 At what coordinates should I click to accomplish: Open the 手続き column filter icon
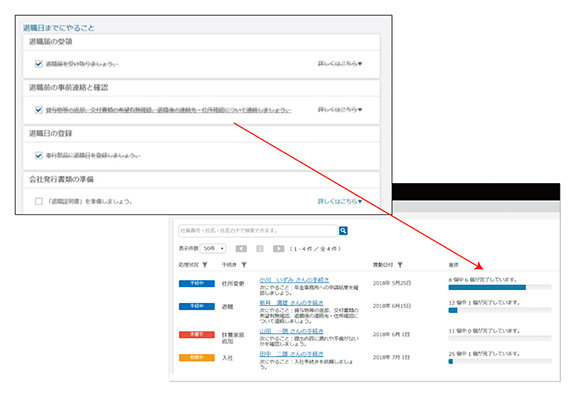(x=244, y=265)
